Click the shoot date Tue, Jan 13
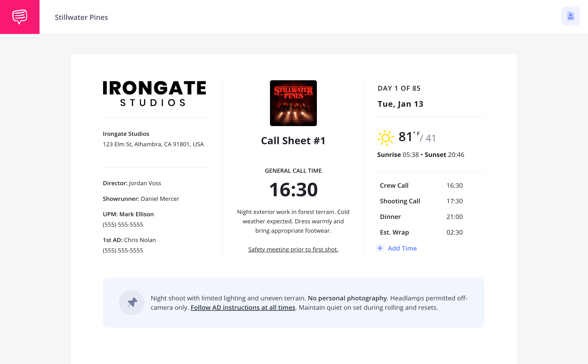The width and height of the screenshot is (588, 364). (x=400, y=104)
